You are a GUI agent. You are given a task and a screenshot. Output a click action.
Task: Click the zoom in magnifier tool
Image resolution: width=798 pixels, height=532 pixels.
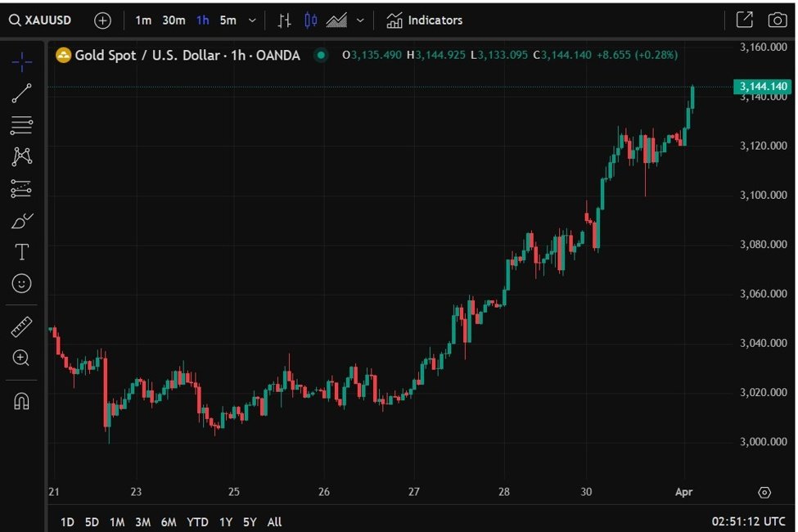pos(22,358)
